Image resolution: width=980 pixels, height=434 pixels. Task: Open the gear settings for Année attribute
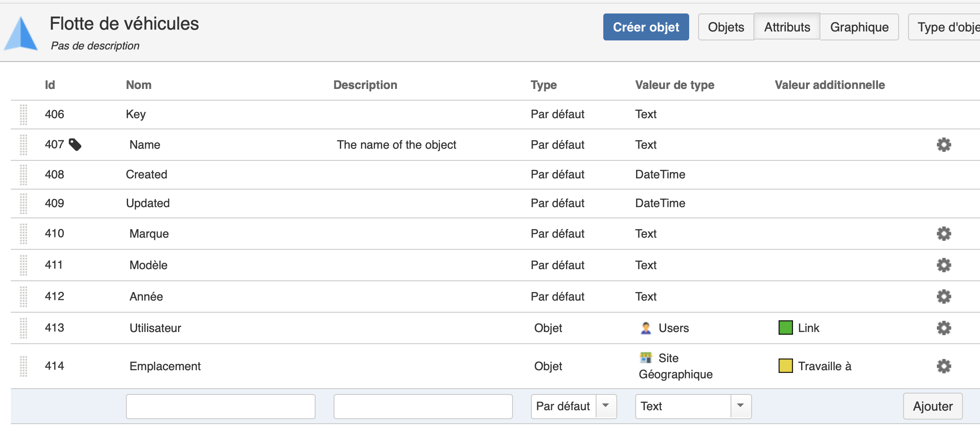(944, 297)
